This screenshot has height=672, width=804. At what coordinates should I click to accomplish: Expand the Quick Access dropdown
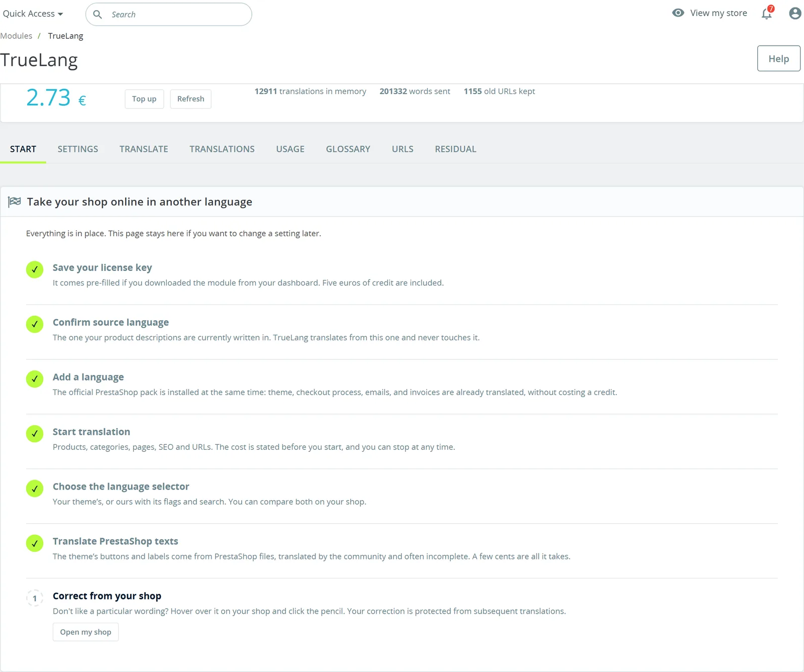(x=33, y=14)
